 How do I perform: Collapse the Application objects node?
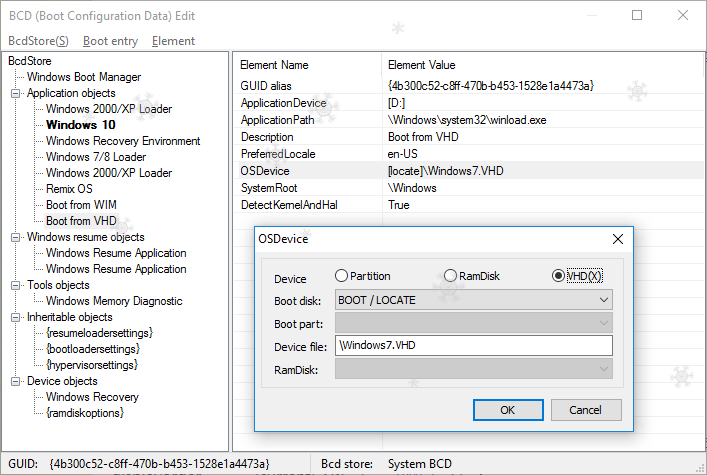click(15, 93)
